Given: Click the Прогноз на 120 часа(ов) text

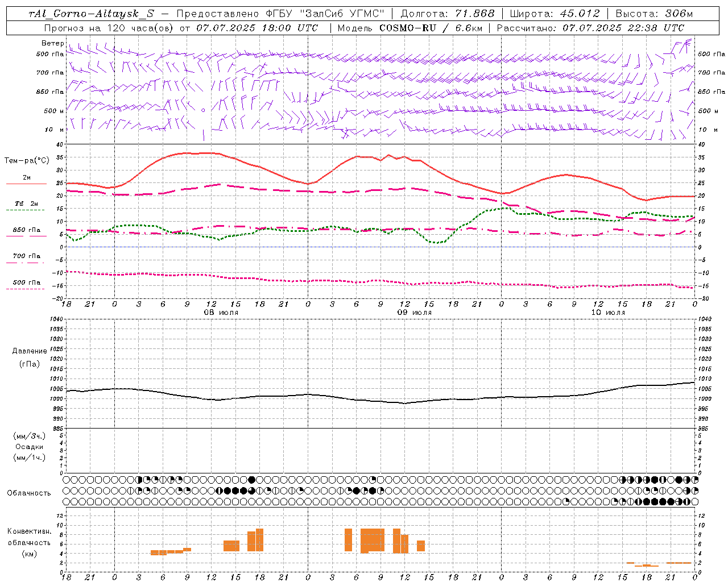Looking at the screenshot, I should tap(109, 28).
